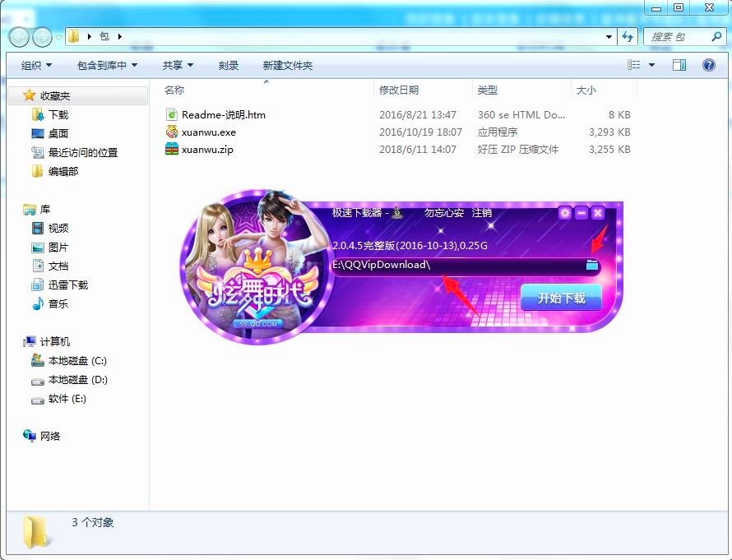Click the refresh icon in the address bar
This screenshot has width=732, height=560.
tap(628, 37)
